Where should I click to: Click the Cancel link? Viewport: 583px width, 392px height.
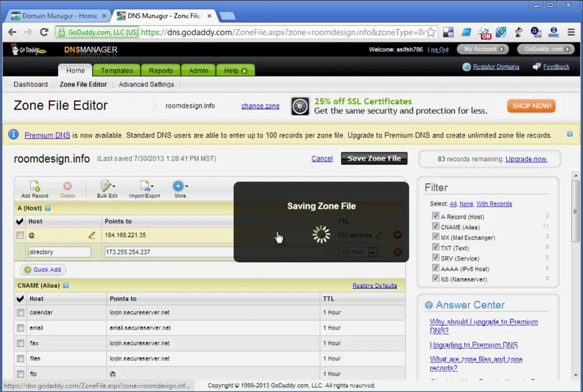pos(322,159)
